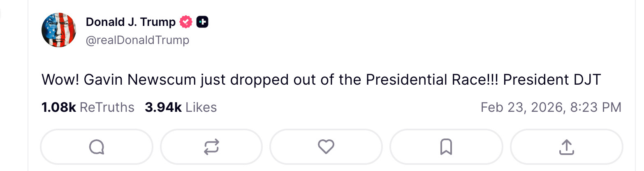Open the Donald J. Trump display name
Viewport: 644px width, 171px height.
point(131,22)
